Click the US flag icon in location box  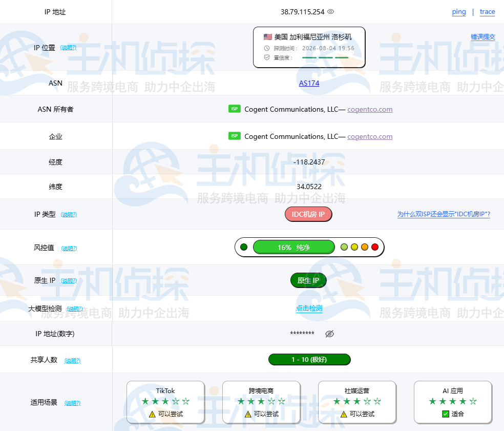(x=268, y=37)
